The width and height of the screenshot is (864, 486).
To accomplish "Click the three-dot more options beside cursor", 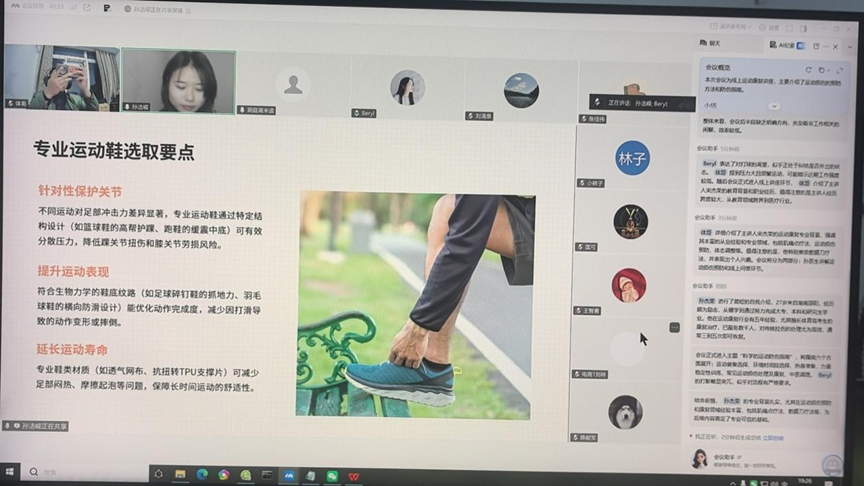I will point(674,327).
